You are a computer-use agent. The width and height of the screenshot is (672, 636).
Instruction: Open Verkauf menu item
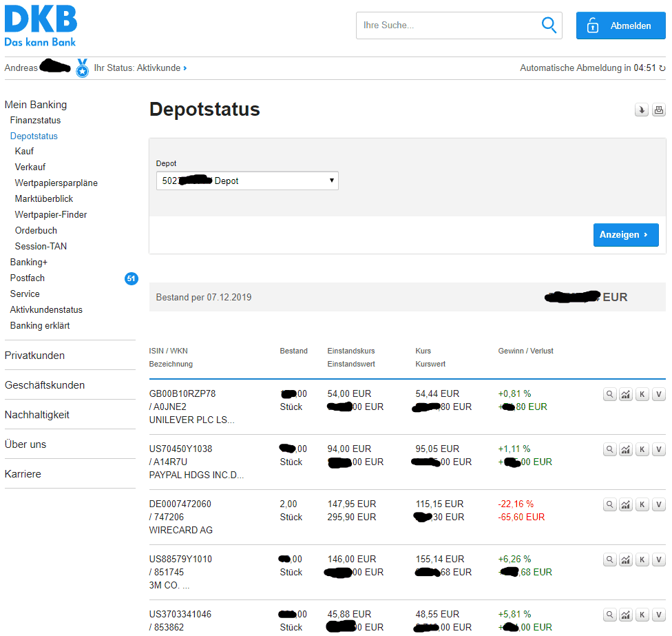[x=30, y=167]
